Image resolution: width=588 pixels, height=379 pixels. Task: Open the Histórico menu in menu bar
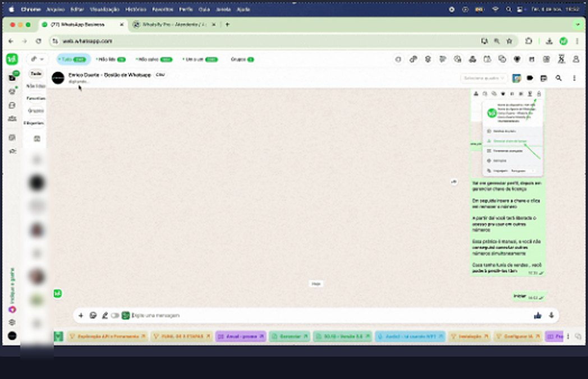tap(136, 10)
